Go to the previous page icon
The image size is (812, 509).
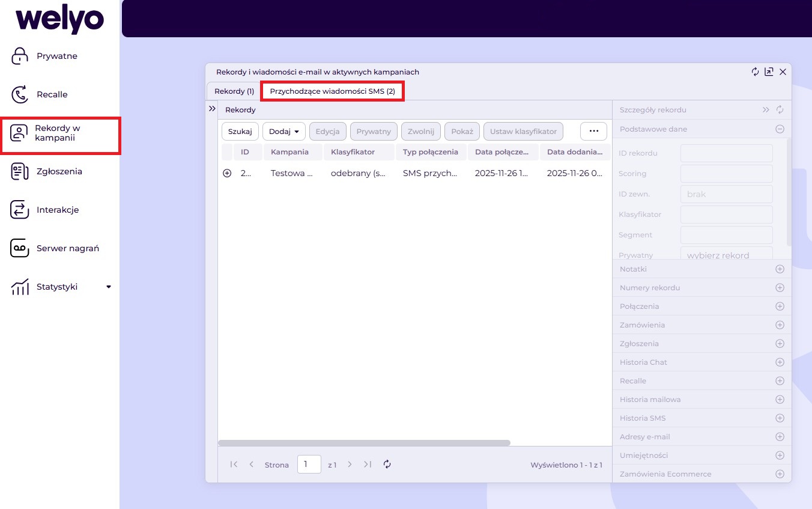click(x=252, y=465)
